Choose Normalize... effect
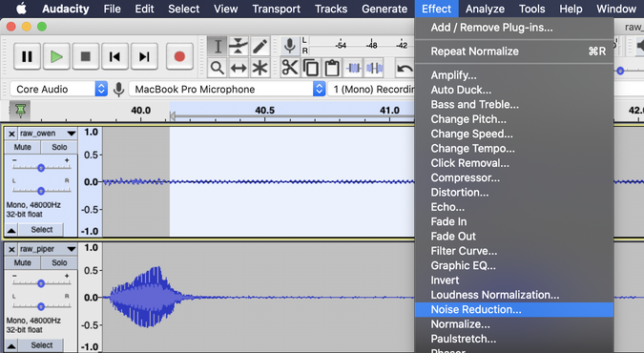The width and height of the screenshot is (644, 353). [x=514, y=324]
